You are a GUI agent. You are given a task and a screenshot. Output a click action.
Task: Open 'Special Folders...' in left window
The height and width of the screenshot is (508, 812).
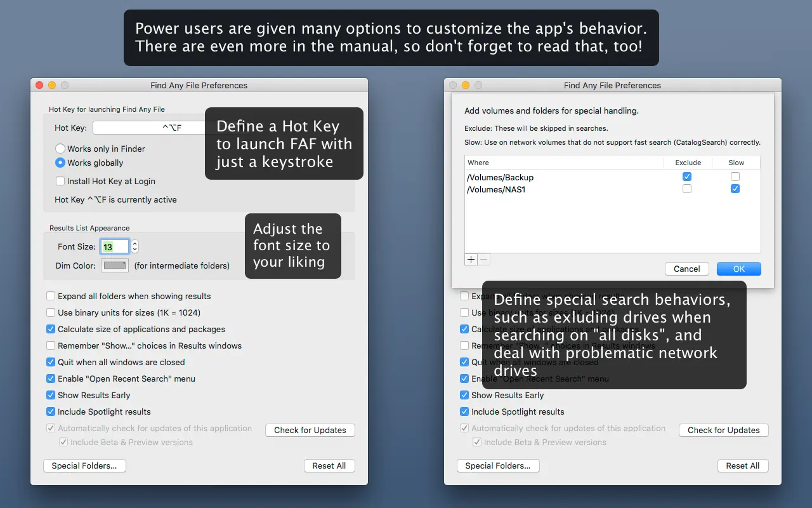click(x=84, y=465)
